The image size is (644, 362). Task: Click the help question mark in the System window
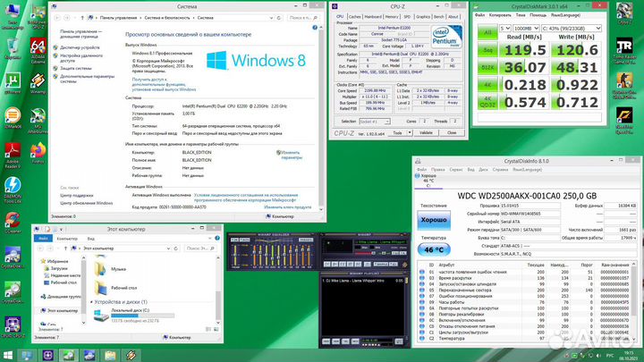(x=315, y=28)
